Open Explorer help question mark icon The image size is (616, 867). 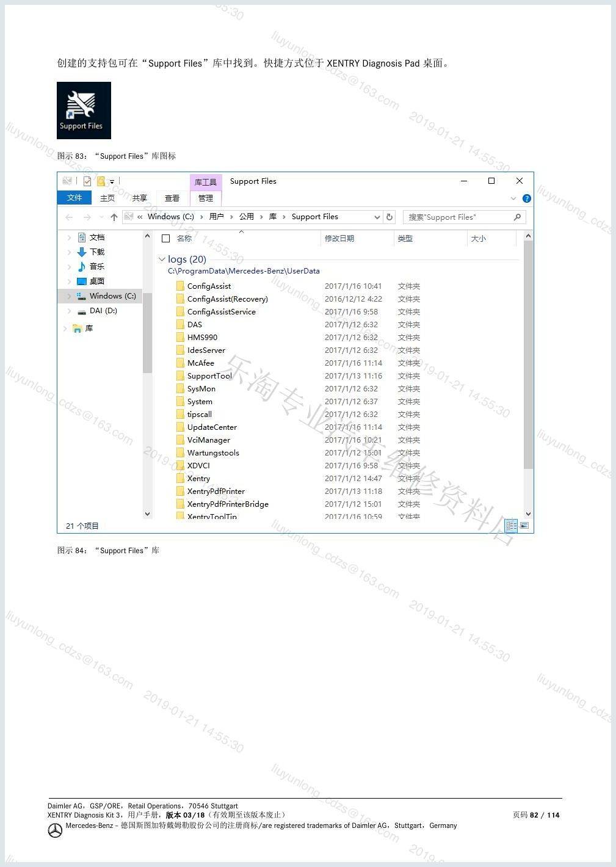[x=527, y=198]
